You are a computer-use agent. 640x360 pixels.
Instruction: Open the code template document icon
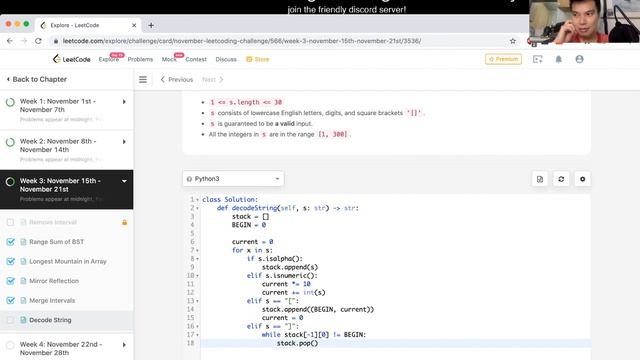pyautogui.click(x=540, y=179)
